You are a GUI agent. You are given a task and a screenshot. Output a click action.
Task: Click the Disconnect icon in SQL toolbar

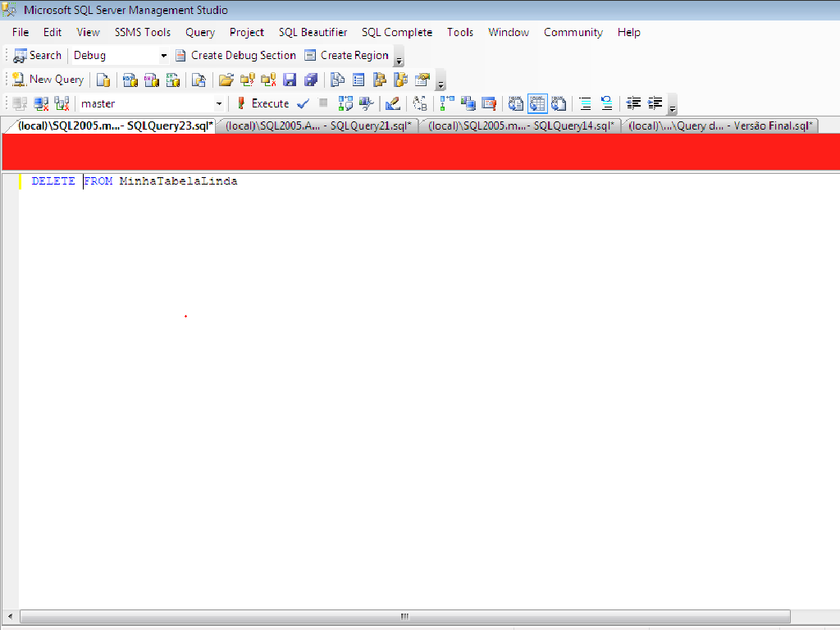point(41,103)
